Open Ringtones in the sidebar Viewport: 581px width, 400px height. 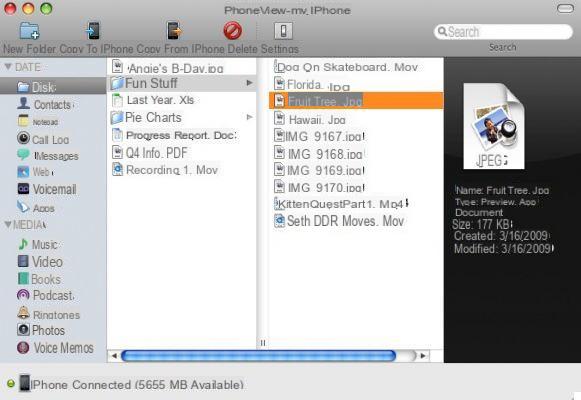point(49,314)
